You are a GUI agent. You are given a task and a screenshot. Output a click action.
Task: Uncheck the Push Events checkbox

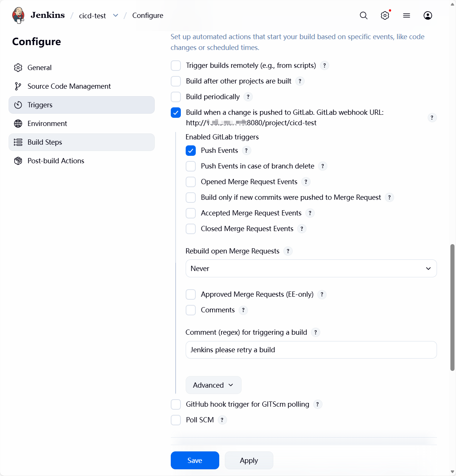click(x=191, y=151)
